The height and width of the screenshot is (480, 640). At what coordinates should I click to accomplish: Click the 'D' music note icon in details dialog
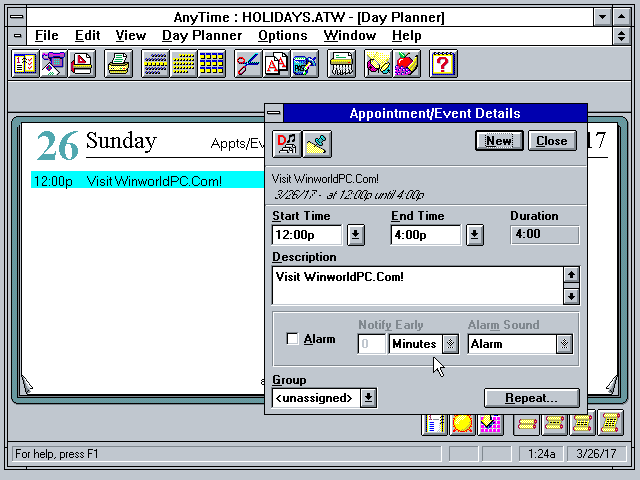click(x=287, y=144)
